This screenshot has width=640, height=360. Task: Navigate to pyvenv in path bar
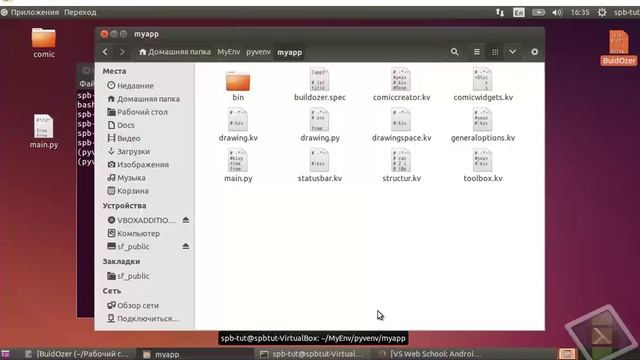pos(258,52)
